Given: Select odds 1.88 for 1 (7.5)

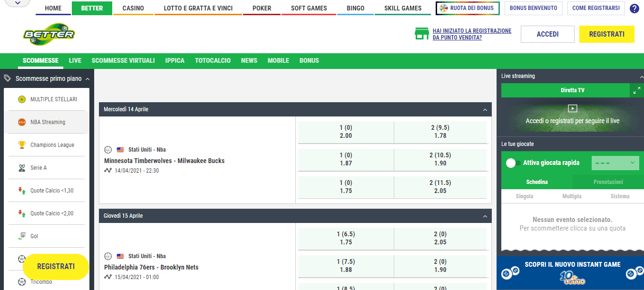Looking at the screenshot, I should point(346,266).
